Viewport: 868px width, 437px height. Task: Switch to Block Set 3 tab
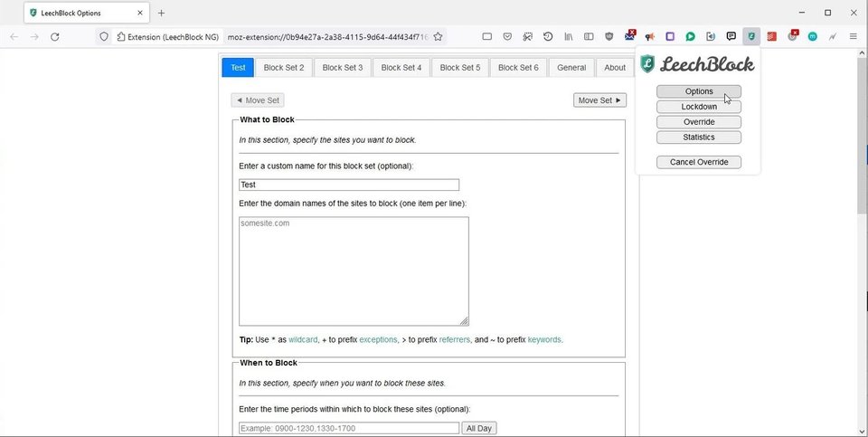pos(343,68)
